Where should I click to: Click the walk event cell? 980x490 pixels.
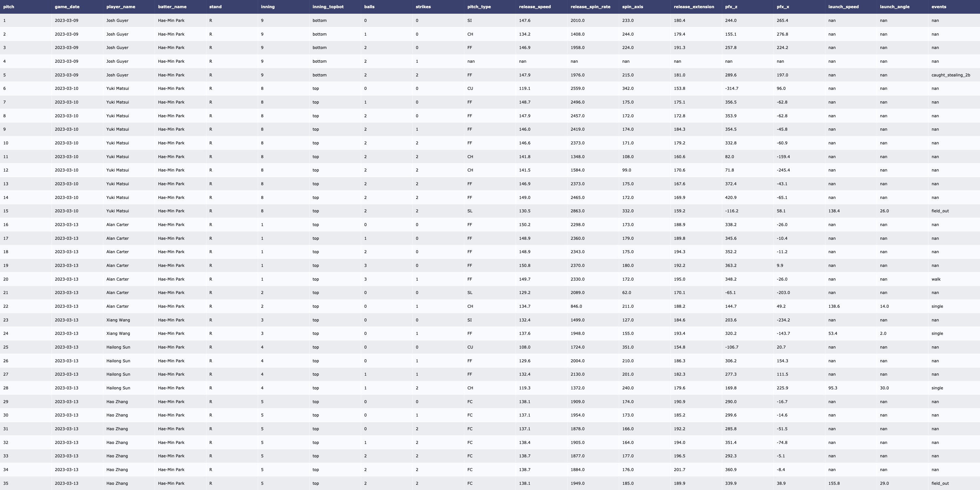click(936, 279)
